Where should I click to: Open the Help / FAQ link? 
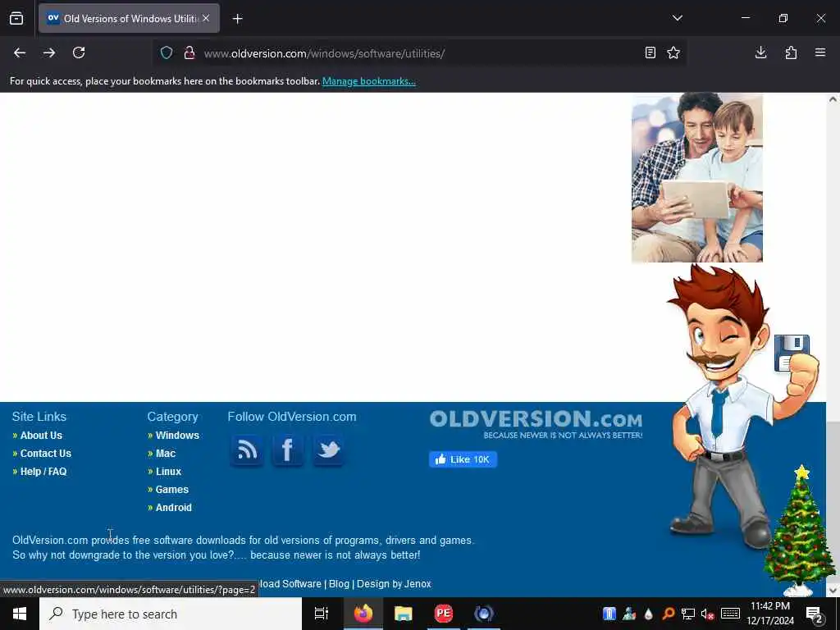click(43, 472)
